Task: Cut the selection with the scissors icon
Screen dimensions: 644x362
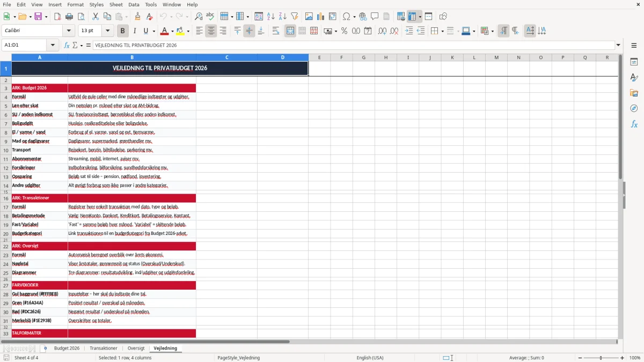Action: pyautogui.click(x=96, y=17)
